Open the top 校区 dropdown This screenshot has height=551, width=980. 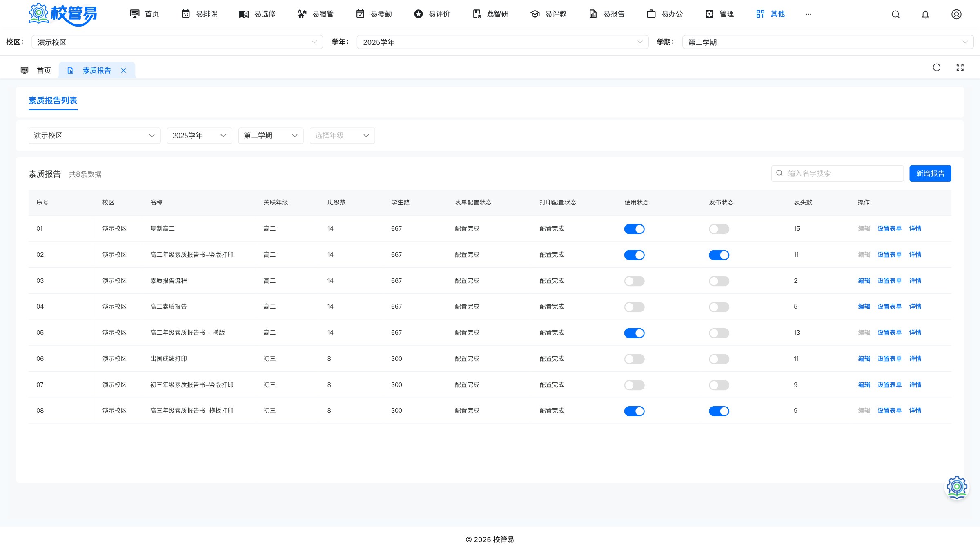pyautogui.click(x=177, y=42)
